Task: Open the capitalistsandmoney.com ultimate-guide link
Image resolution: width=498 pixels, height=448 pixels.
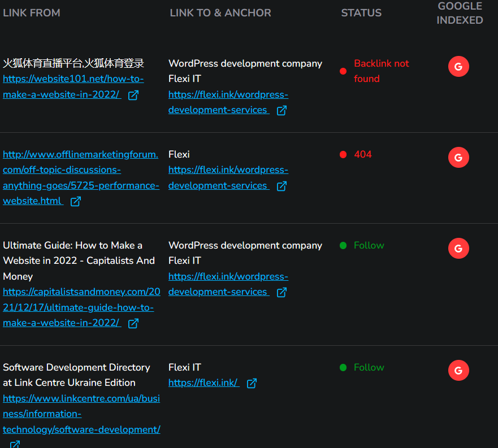Action: 81,307
